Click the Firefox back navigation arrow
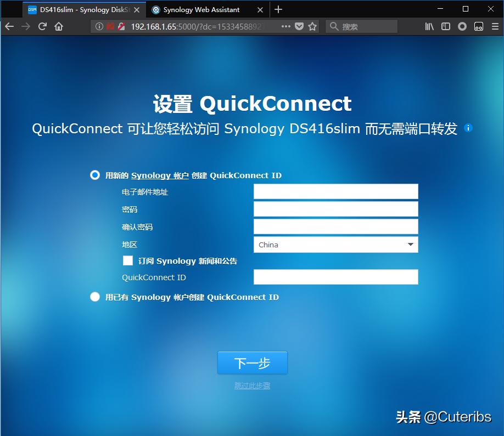The image size is (504, 436). click(9, 26)
